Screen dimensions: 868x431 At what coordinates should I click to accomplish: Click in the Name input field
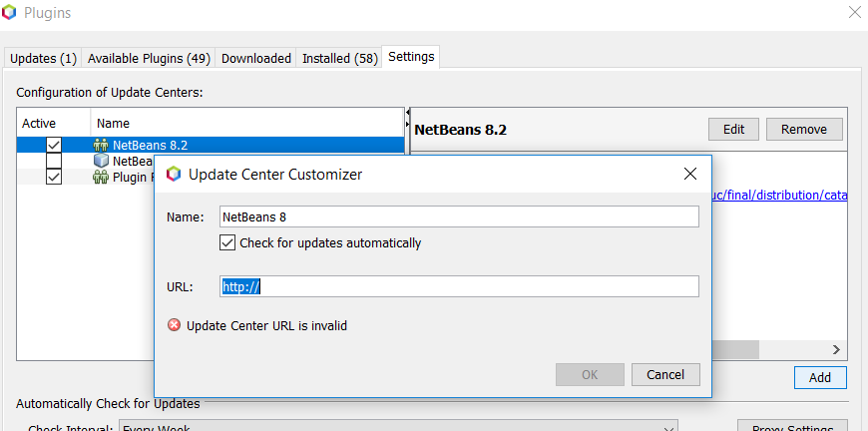tap(459, 216)
